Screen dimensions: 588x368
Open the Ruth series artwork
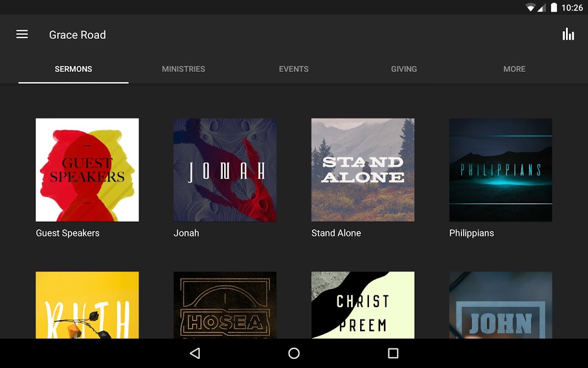(87, 305)
